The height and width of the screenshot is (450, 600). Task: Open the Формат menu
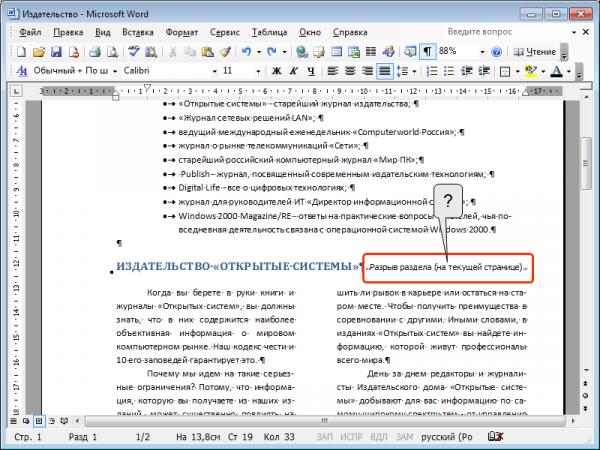pyautogui.click(x=182, y=32)
